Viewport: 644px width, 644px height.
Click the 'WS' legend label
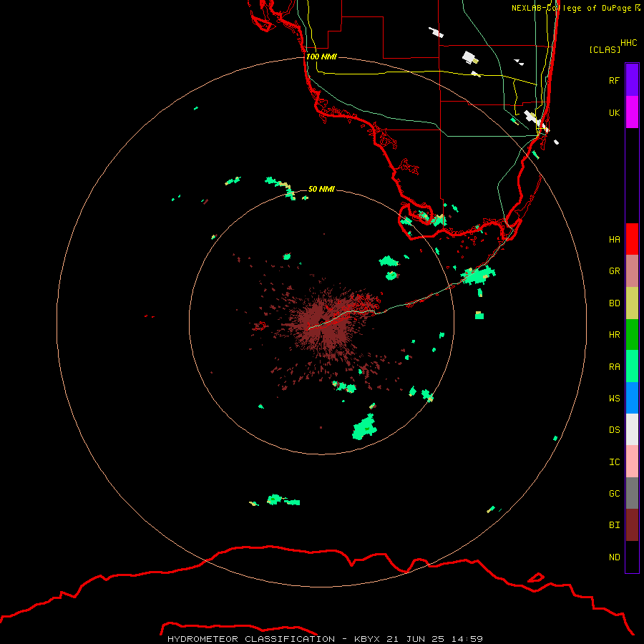point(614,398)
